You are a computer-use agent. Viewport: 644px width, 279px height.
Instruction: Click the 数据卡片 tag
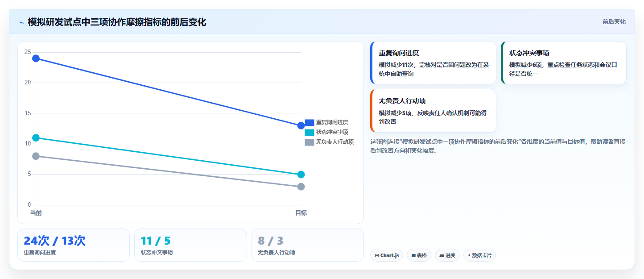(479, 255)
